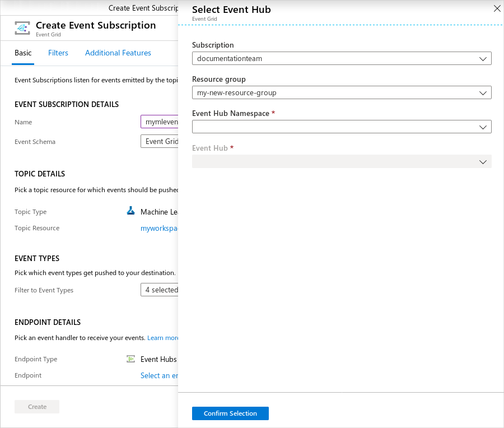This screenshot has height=428, width=504.
Task: Expand the Resource group dropdown
Action: pyautogui.click(x=341, y=92)
